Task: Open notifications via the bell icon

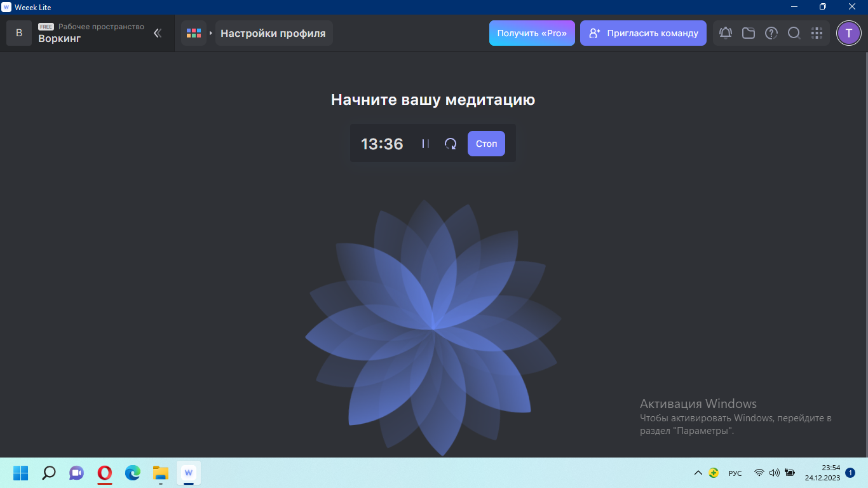Action: click(725, 32)
